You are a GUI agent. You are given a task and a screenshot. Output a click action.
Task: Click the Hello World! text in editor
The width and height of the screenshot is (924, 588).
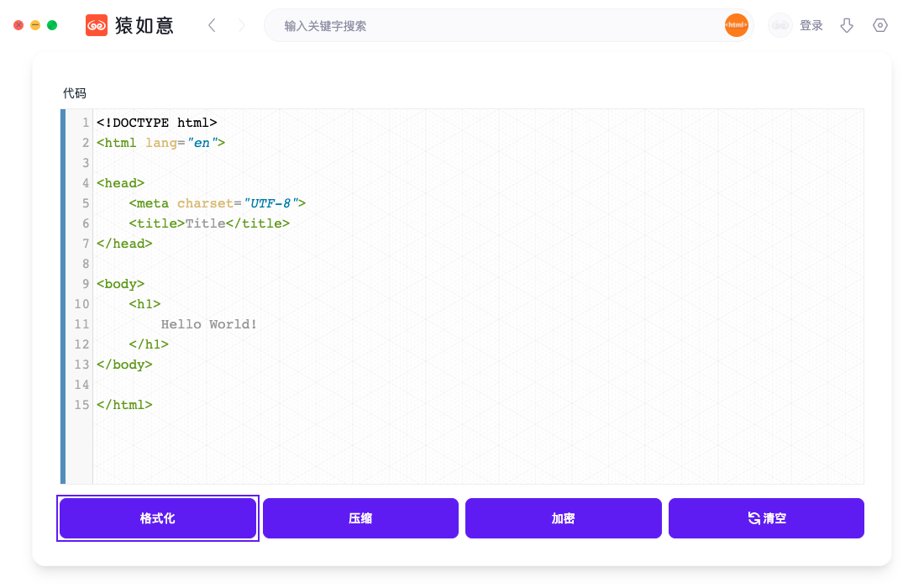point(209,324)
